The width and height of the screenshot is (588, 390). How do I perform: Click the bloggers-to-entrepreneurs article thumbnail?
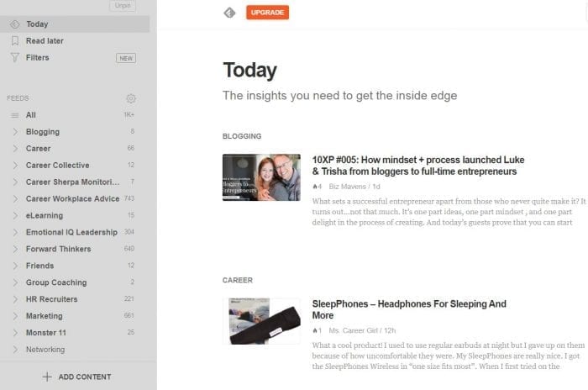(261, 177)
